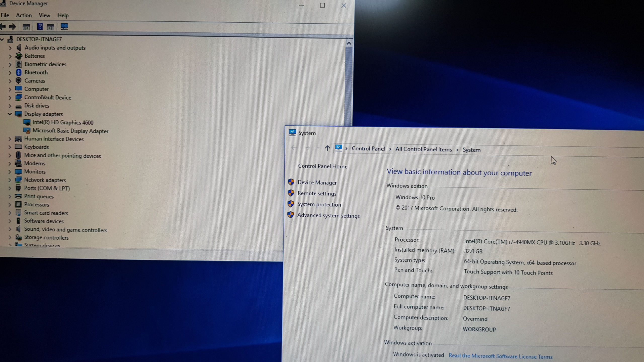Select Intel(R) HD Graphics 4600 entry
Viewport: 644px width, 362px height.
[63, 122]
